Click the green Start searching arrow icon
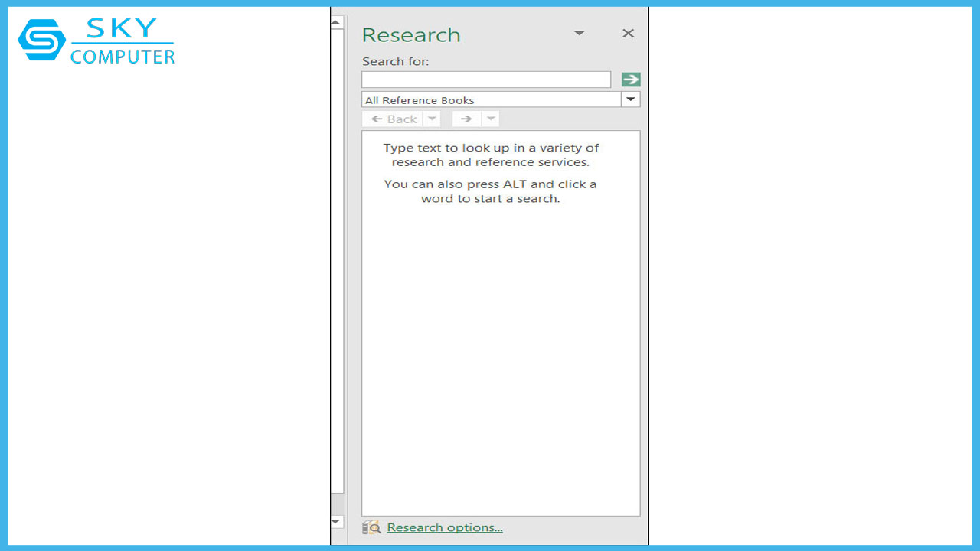Viewport: 980px width, 551px height. [x=629, y=79]
